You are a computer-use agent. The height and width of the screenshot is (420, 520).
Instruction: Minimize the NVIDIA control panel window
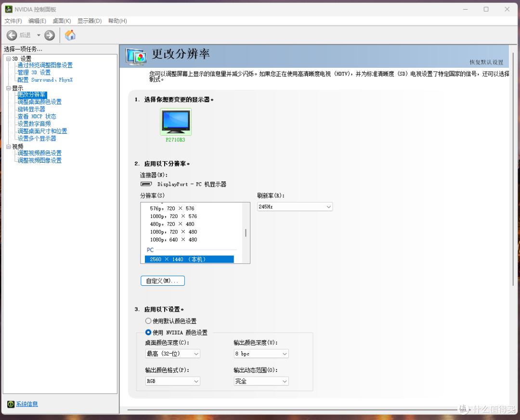[x=466, y=9]
